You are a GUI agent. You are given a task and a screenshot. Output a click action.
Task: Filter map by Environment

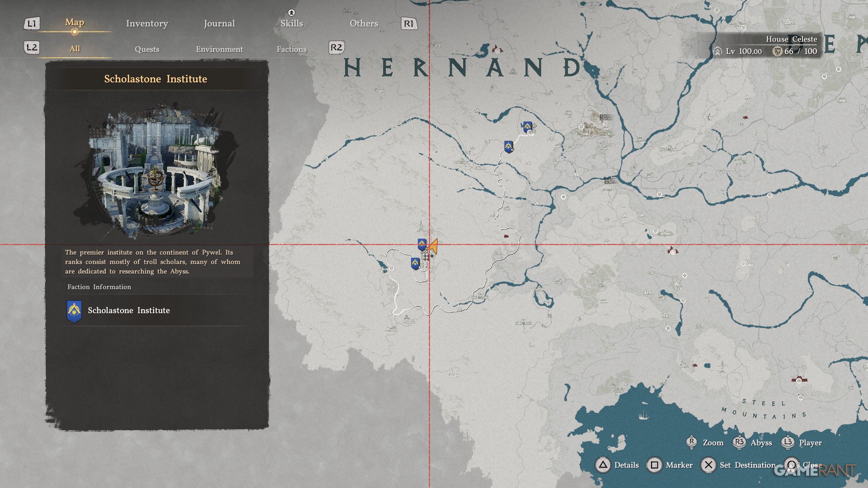pos(219,49)
